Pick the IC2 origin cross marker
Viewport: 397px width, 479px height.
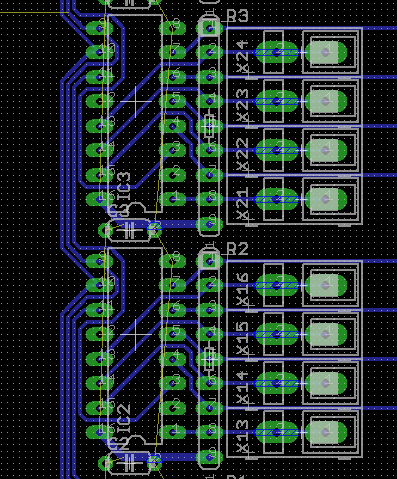coord(135,334)
